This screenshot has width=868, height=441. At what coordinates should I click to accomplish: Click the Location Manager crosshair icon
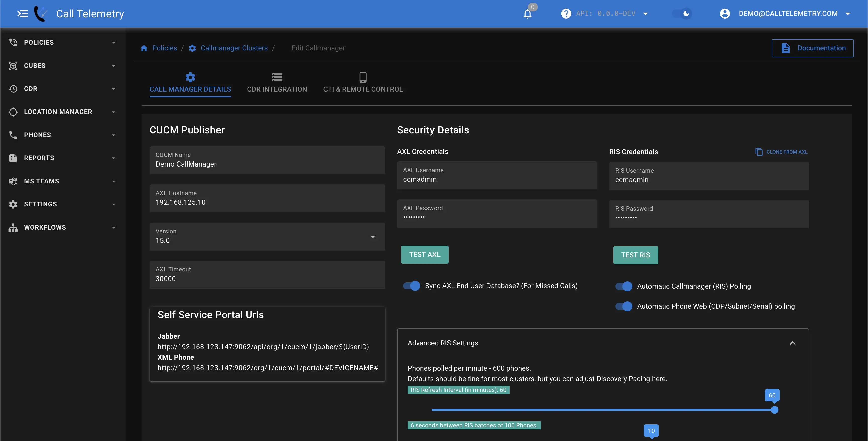coord(13,112)
